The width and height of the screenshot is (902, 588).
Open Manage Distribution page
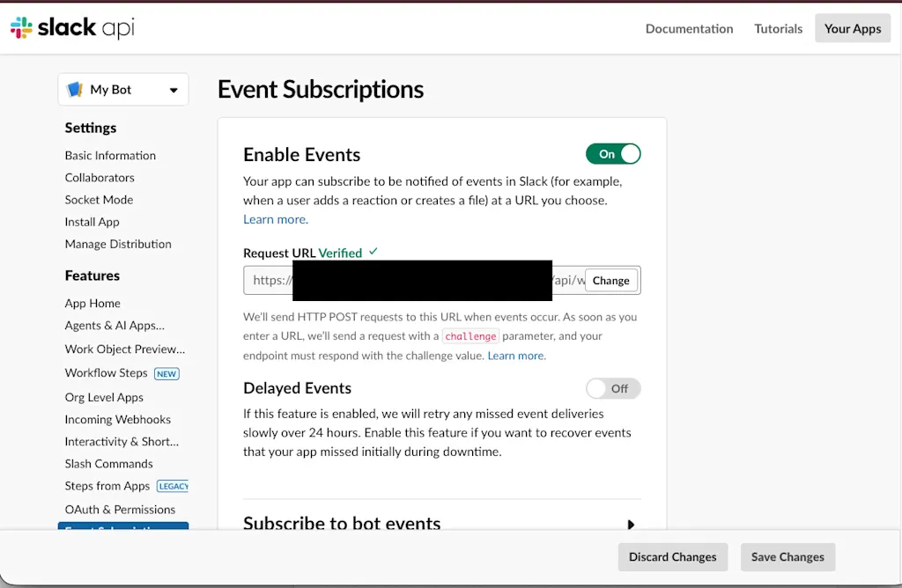[x=118, y=245]
